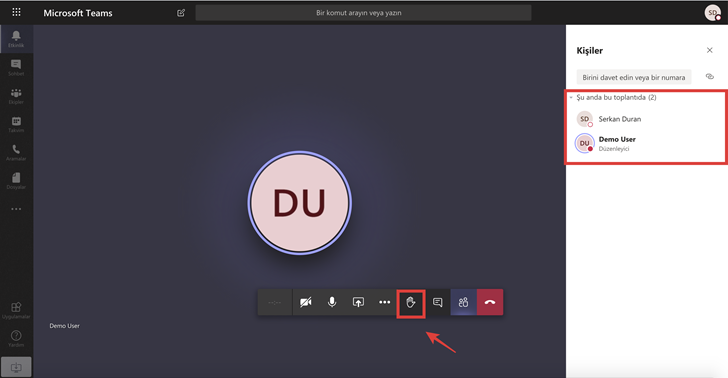Screen dimensions: 728x378
Task: Toggle the participants panel button
Action: (x=463, y=303)
